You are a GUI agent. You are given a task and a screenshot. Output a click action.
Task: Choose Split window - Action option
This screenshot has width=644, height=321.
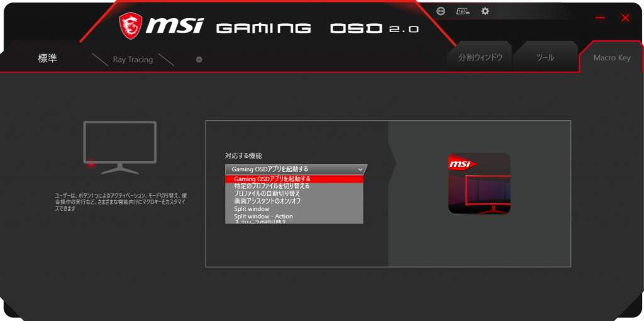click(294, 216)
